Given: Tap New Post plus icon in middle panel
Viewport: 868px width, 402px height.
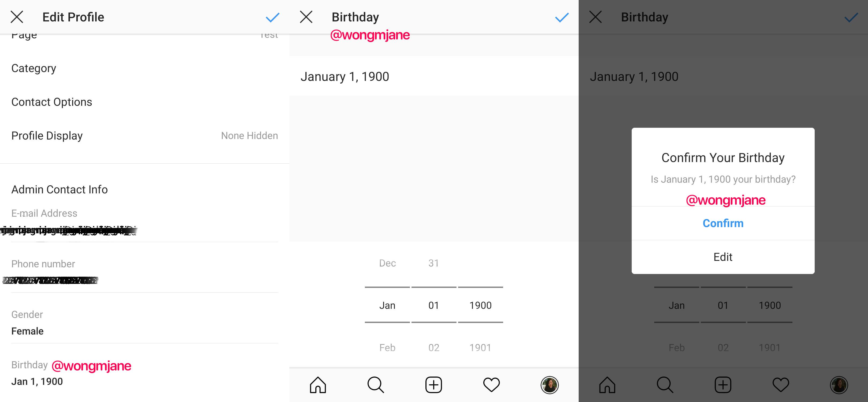Looking at the screenshot, I should click(x=434, y=385).
